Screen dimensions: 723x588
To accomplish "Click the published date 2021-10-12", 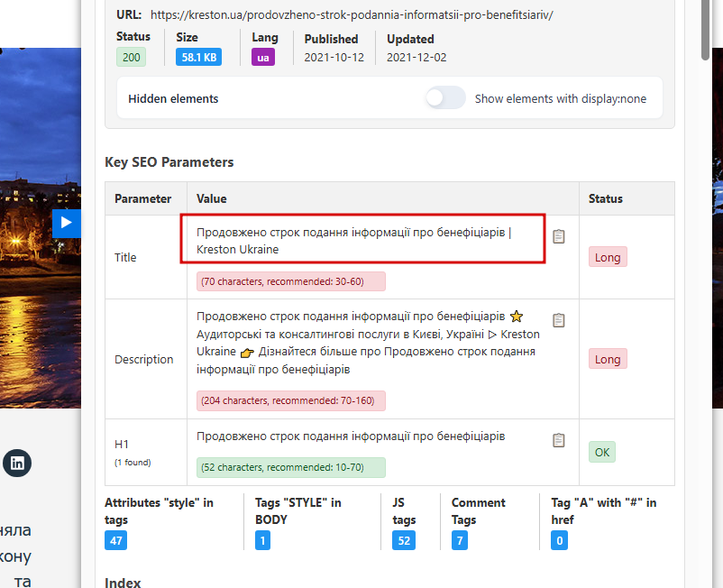I will [334, 57].
